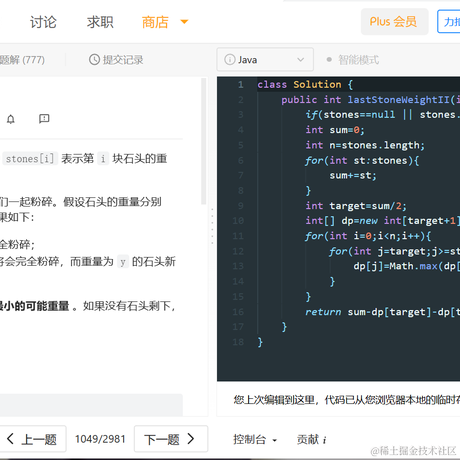Click the code line sum+=st;
This screenshot has height=460, width=460.
[x=353, y=175]
